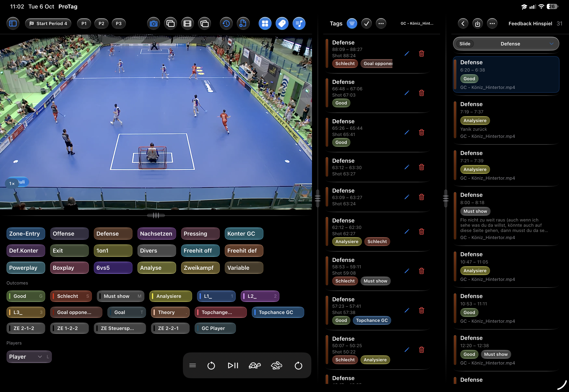Open the Tags more options menu

(x=381, y=24)
